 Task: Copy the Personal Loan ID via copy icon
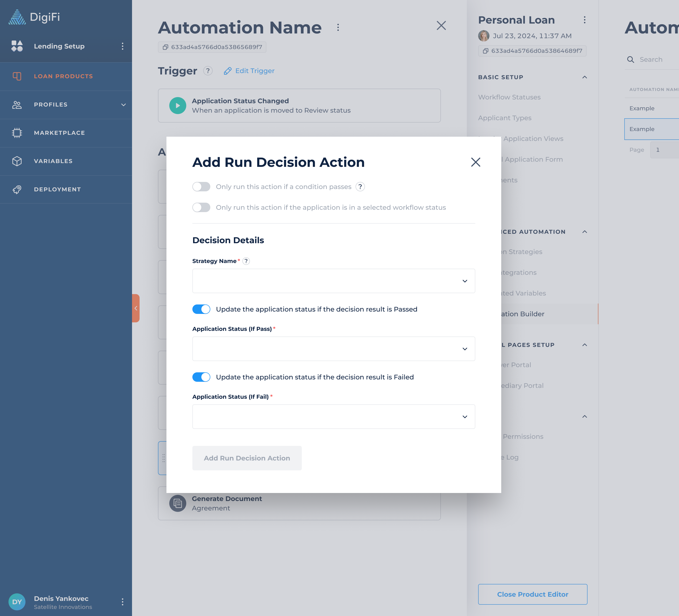(x=485, y=51)
